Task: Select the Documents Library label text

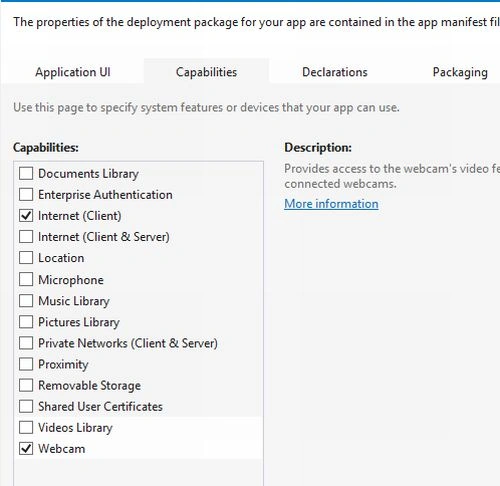Action: click(x=88, y=174)
